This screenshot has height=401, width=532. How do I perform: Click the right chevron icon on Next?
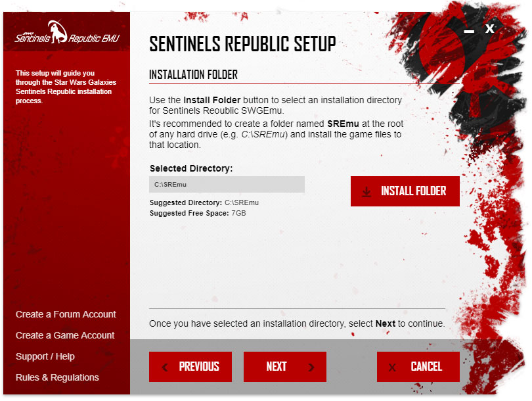pos(311,367)
